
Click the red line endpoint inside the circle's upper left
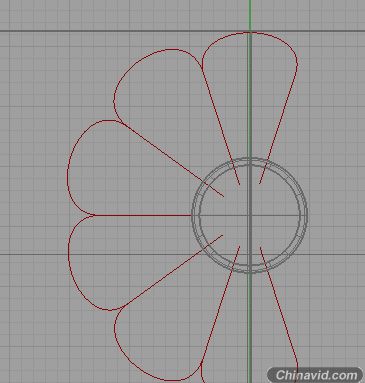click(x=222, y=196)
